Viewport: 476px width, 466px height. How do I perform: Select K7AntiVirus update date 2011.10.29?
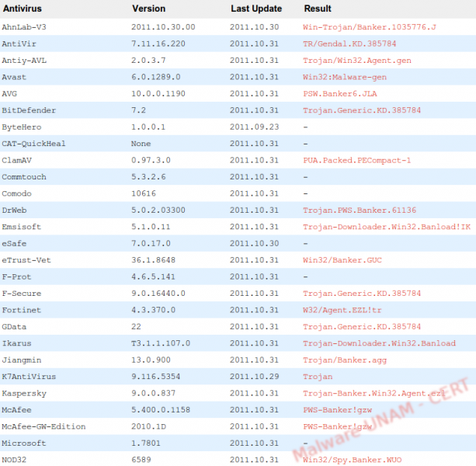coord(254,377)
